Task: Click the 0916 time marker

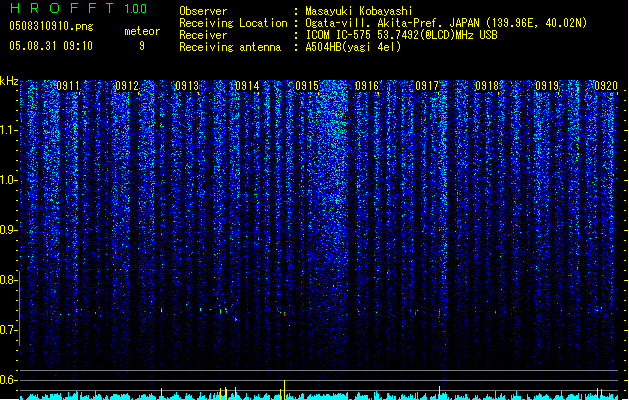Action: click(x=367, y=86)
